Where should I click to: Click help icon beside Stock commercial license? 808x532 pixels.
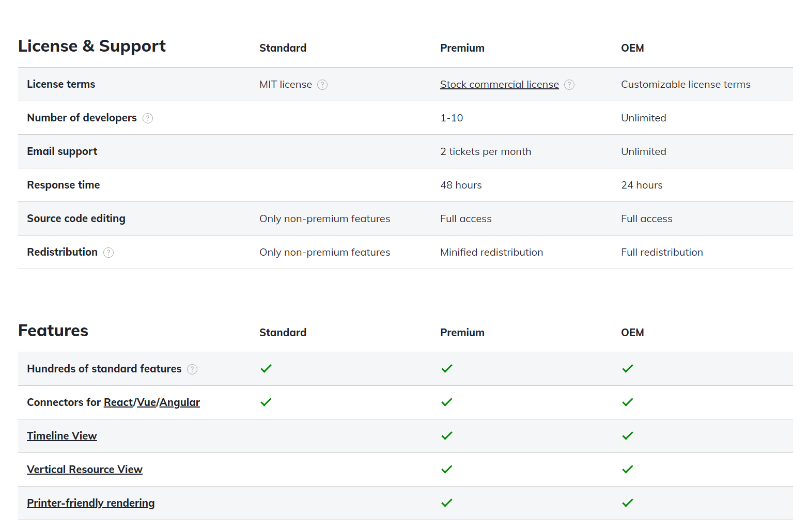click(x=569, y=85)
